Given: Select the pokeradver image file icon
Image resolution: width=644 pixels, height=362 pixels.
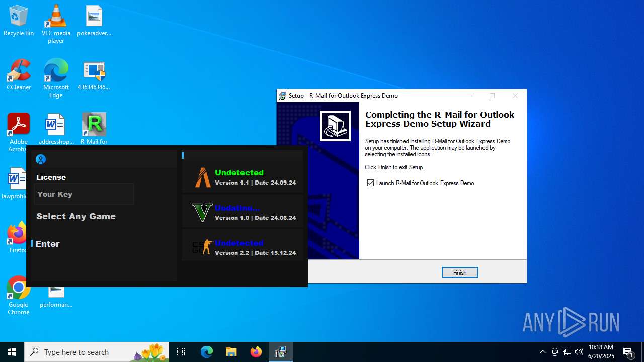Looking at the screenshot, I should coord(94,21).
